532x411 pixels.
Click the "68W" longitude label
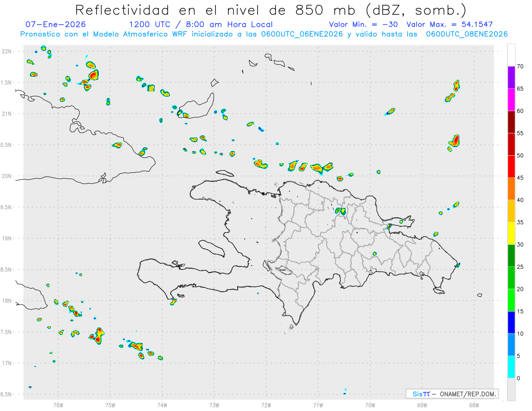[474, 405]
